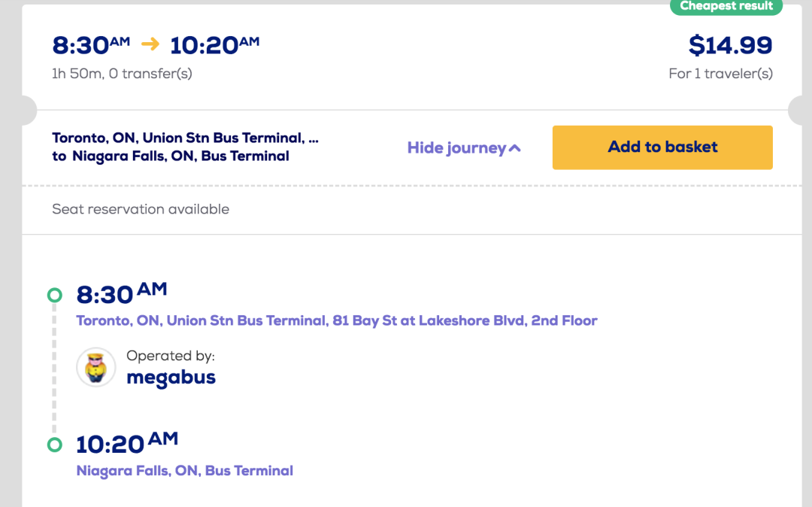
Task: Open the purple Niagara Falls Bus Terminal link
Action: point(185,471)
